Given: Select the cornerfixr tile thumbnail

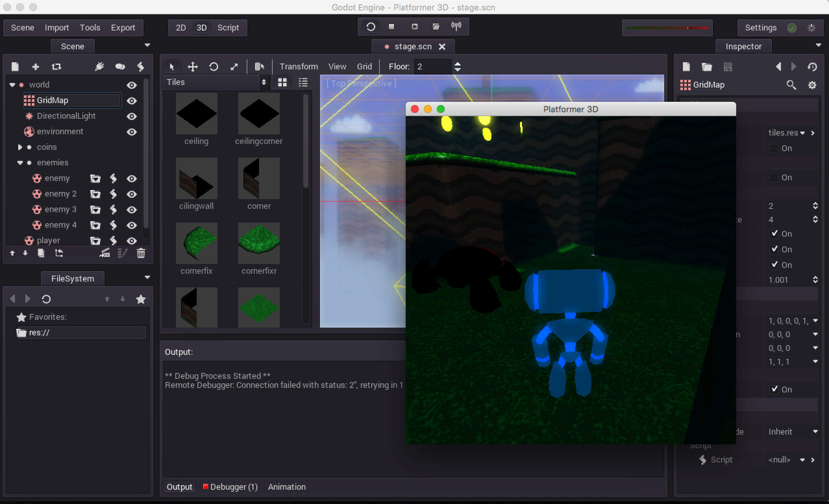Looking at the screenshot, I should (259, 243).
